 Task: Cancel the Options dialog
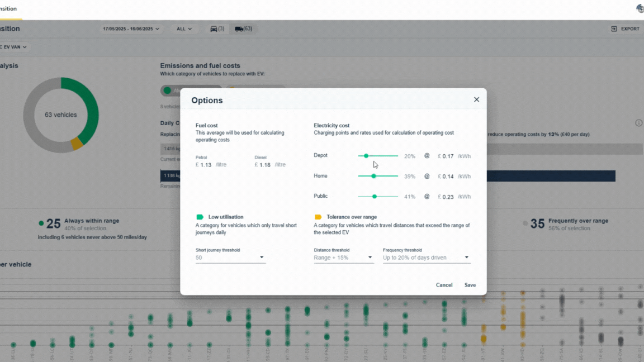(x=444, y=285)
